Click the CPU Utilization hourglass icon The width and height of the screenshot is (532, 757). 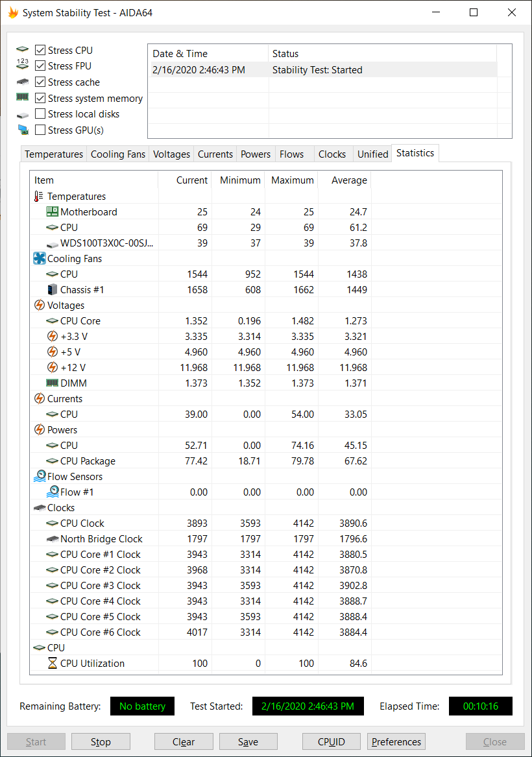pyautogui.click(x=52, y=664)
